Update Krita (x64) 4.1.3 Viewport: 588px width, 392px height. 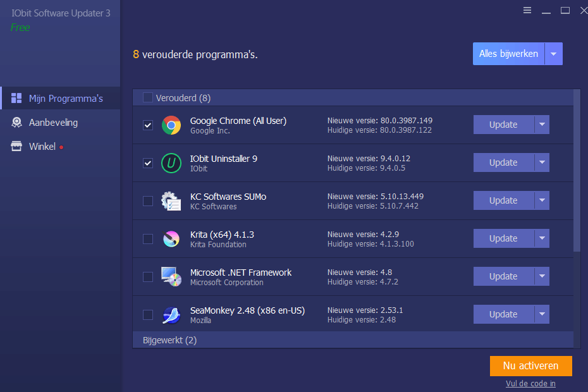coord(504,238)
